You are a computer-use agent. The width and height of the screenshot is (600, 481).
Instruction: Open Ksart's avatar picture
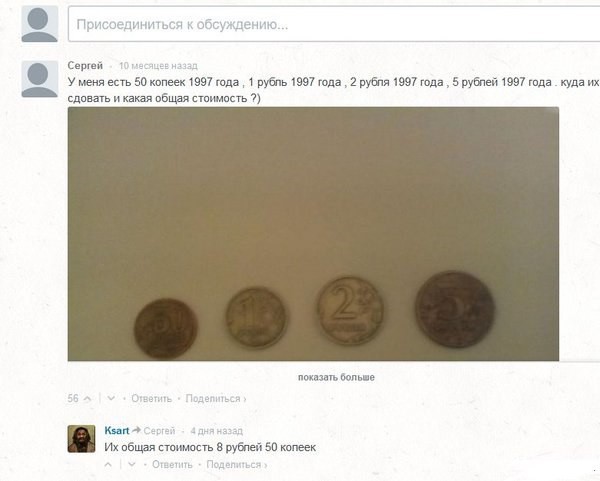pyautogui.click(x=82, y=439)
